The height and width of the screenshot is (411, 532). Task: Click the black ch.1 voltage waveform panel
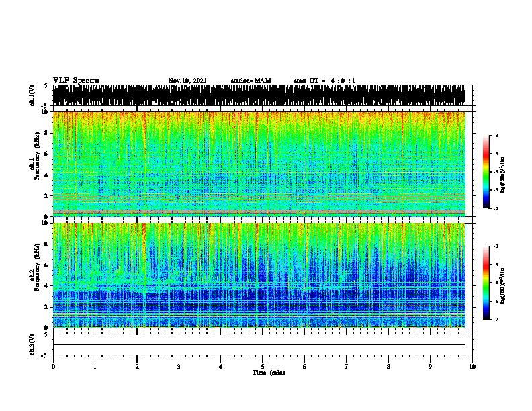point(259,95)
